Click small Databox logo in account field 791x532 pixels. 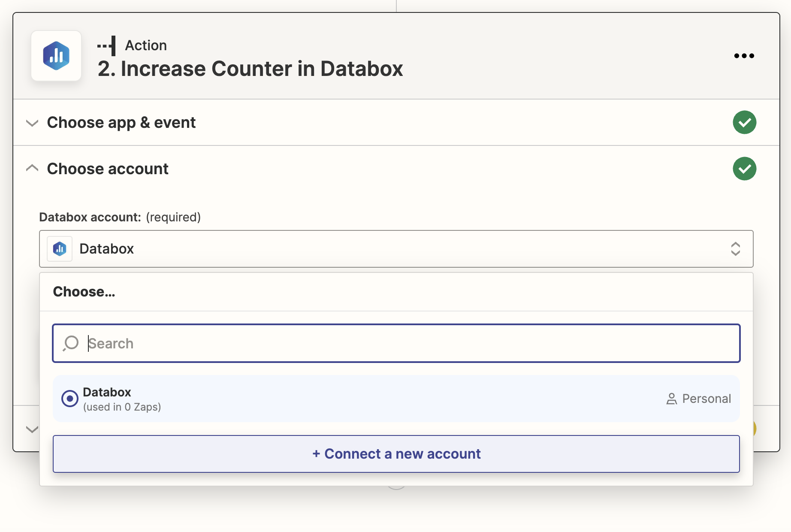pyautogui.click(x=60, y=249)
